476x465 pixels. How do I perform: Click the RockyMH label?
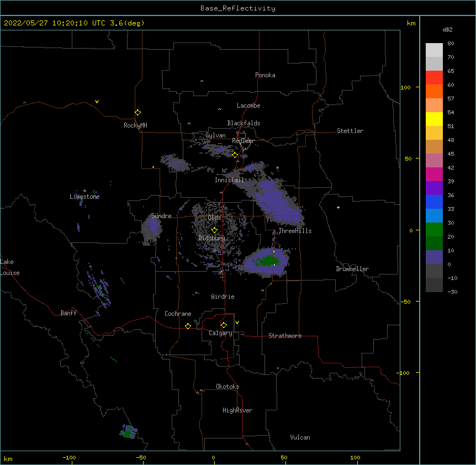click(x=135, y=125)
